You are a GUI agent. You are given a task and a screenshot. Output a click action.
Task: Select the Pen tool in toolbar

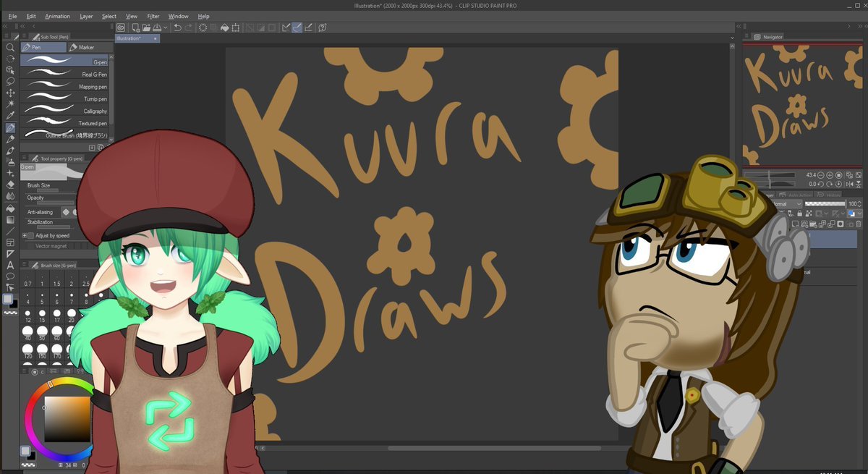(x=10, y=127)
